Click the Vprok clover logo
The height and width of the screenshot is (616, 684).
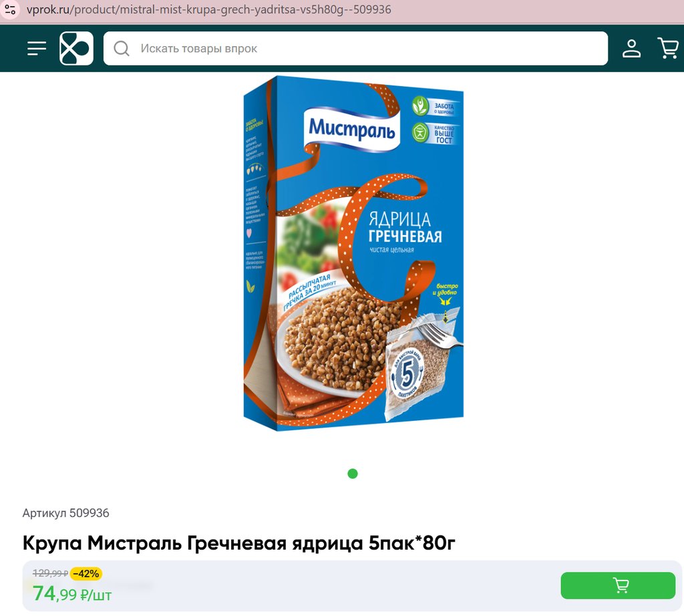coord(76,48)
